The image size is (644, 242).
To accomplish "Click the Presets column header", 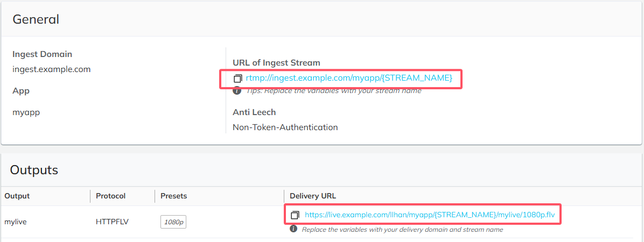I will 174,196.
